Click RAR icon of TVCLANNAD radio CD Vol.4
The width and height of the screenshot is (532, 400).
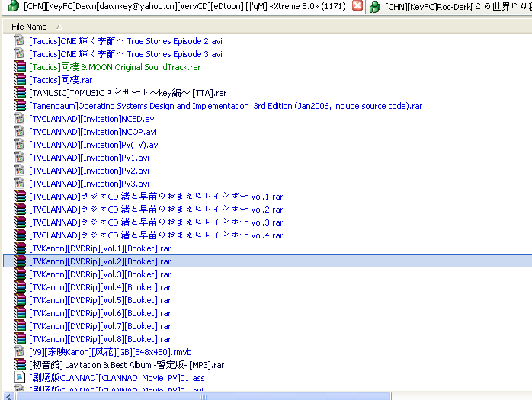[20, 235]
